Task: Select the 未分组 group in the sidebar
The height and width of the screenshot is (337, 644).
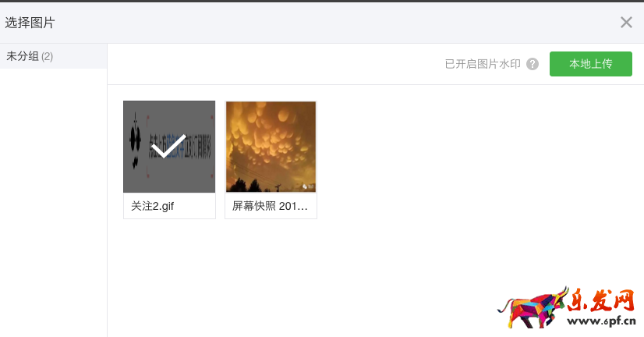Action: (53, 56)
